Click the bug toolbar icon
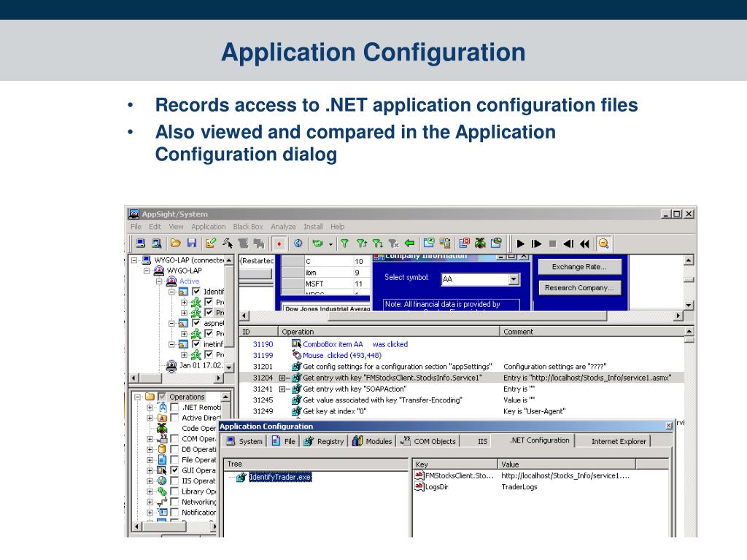The height and width of the screenshot is (560, 747). [x=480, y=244]
